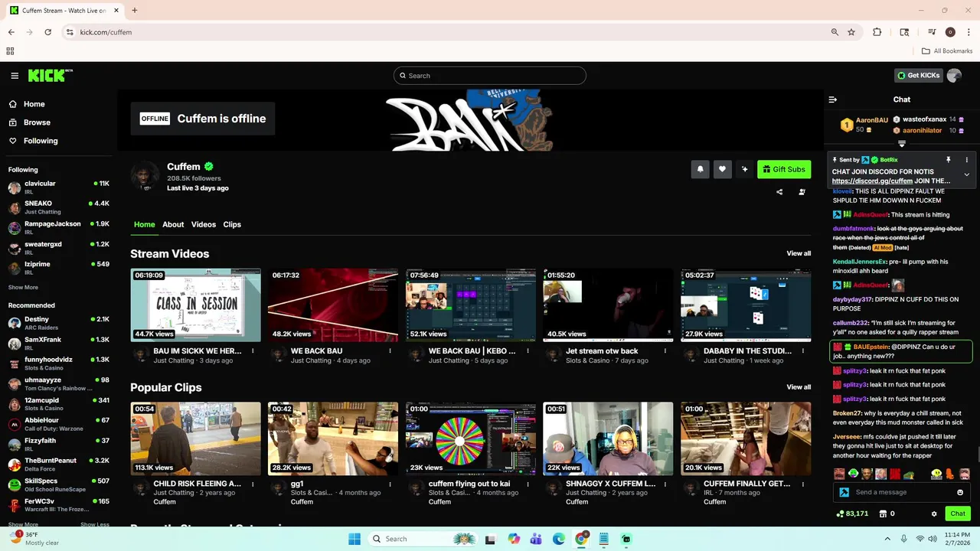Open Destiny channel in Recommended
Image resolution: width=980 pixels, height=551 pixels.
pos(59,323)
